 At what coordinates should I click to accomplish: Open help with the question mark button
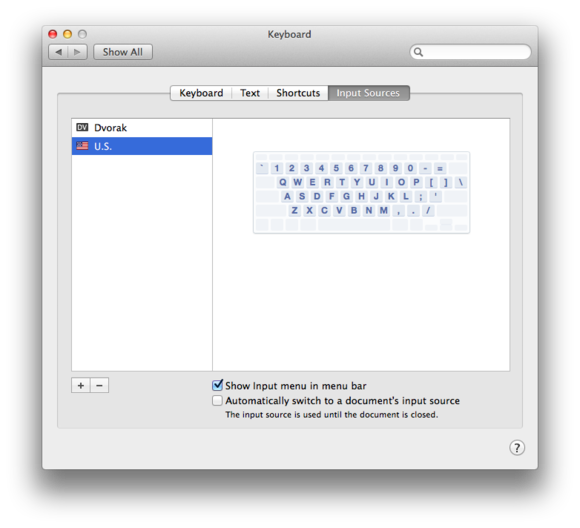(x=517, y=448)
